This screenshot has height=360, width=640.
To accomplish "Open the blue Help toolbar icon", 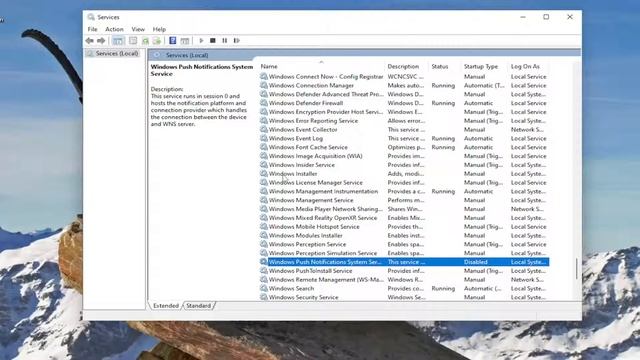I will (x=173, y=40).
